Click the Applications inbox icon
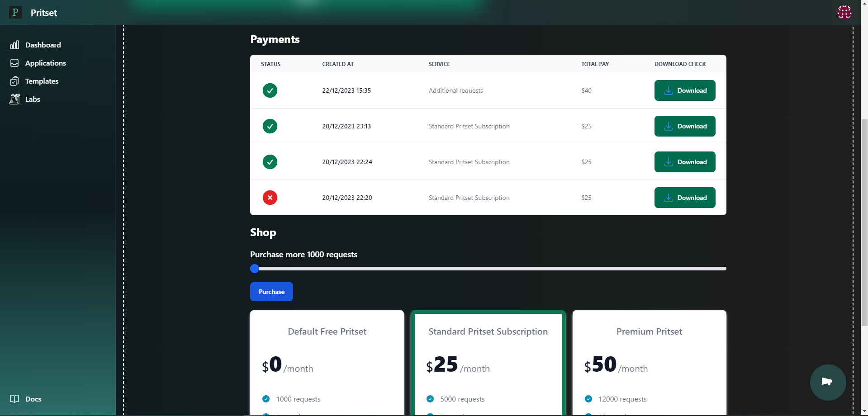This screenshot has width=868, height=416. click(x=14, y=63)
